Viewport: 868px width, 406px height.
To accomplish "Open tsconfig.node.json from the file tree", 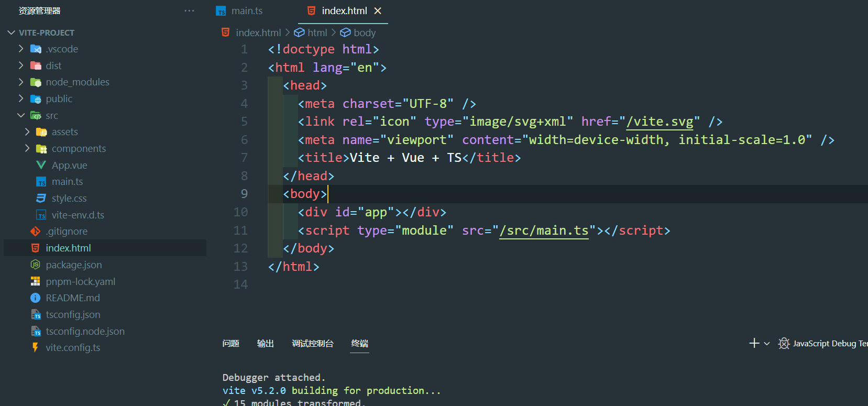I will click(x=85, y=332).
